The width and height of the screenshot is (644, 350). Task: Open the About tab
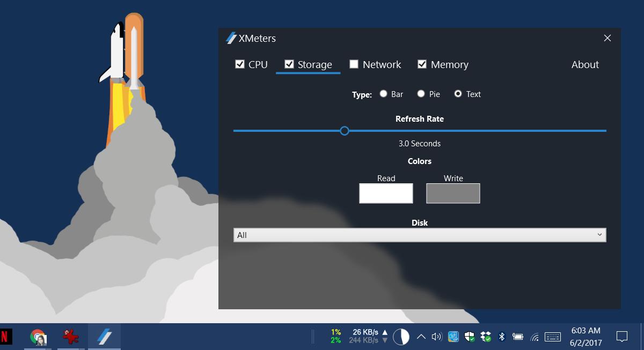[x=585, y=65]
